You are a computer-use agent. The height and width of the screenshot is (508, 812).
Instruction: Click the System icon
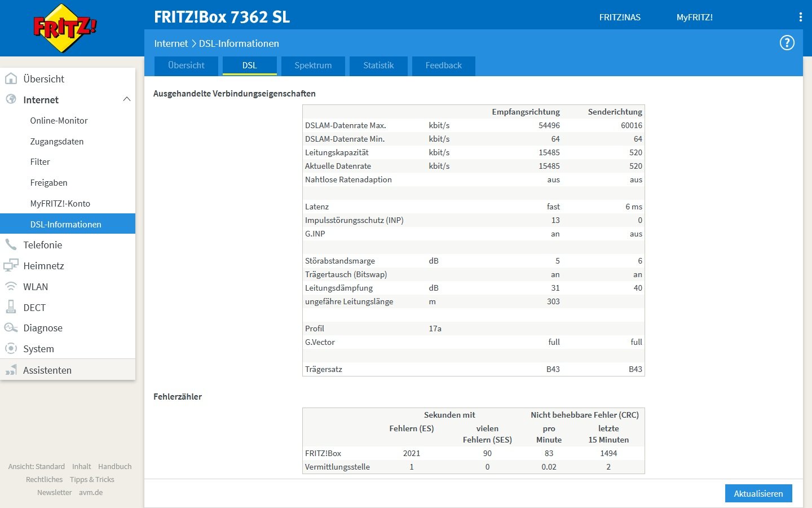pos(11,348)
